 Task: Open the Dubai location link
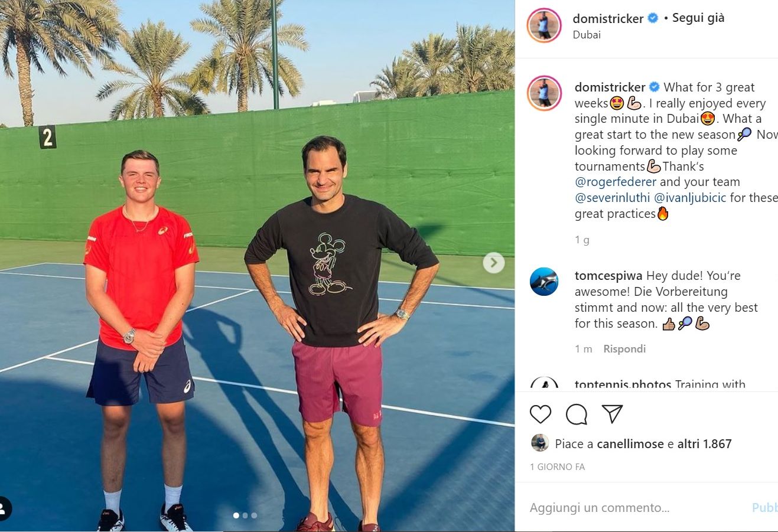tap(587, 35)
